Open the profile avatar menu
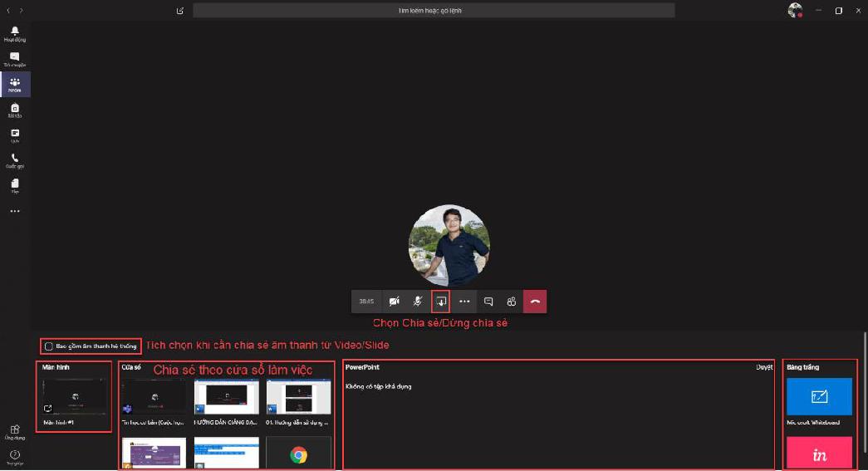This screenshot has height=471, width=868. pos(795,10)
